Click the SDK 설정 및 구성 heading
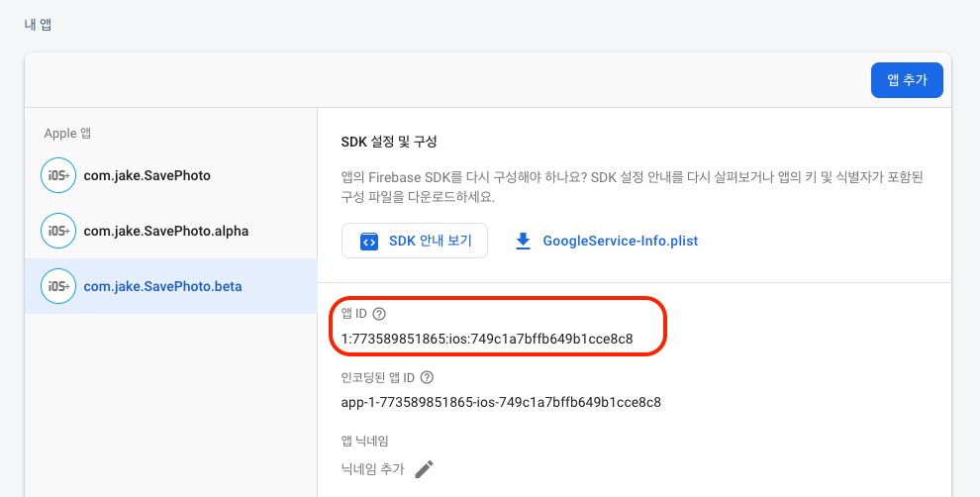Image resolution: width=980 pixels, height=497 pixels. tap(389, 142)
